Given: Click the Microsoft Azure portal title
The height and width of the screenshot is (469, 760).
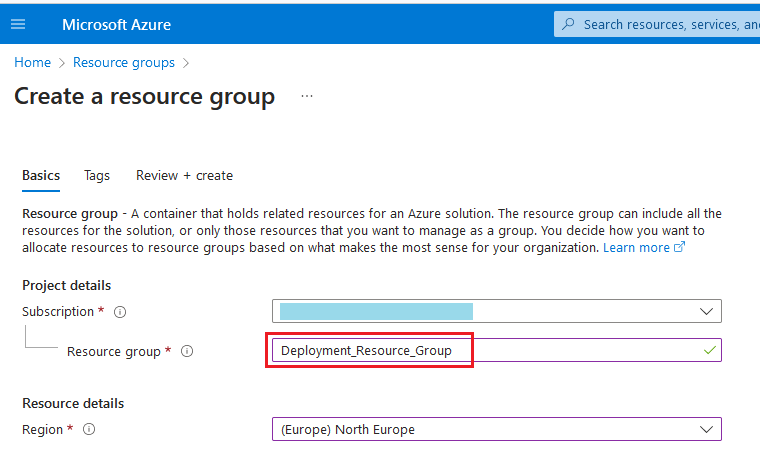Looking at the screenshot, I should pyautogui.click(x=116, y=24).
